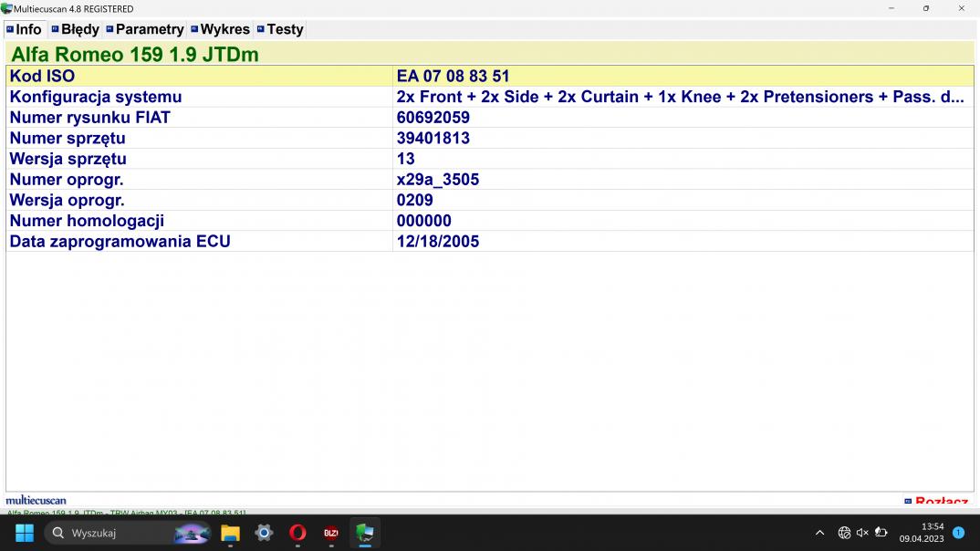Select the Numer oprogr. label
Screen dimensions: 980x551
pyautogui.click(x=67, y=180)
